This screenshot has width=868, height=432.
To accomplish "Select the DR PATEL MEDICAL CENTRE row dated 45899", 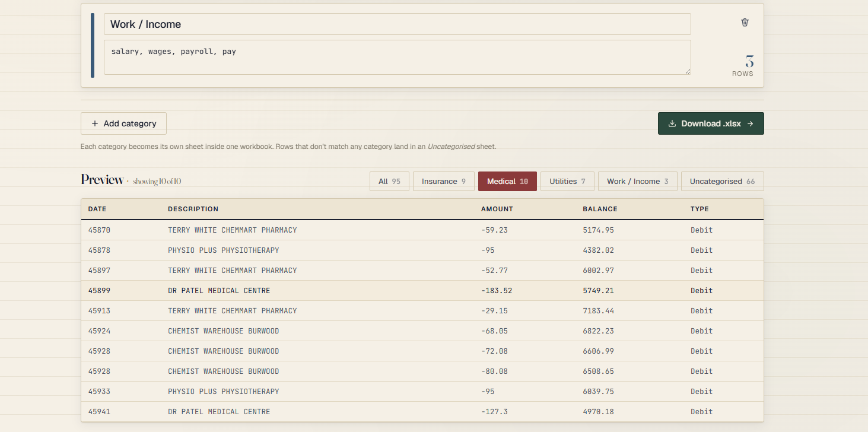I will point(422,291).
